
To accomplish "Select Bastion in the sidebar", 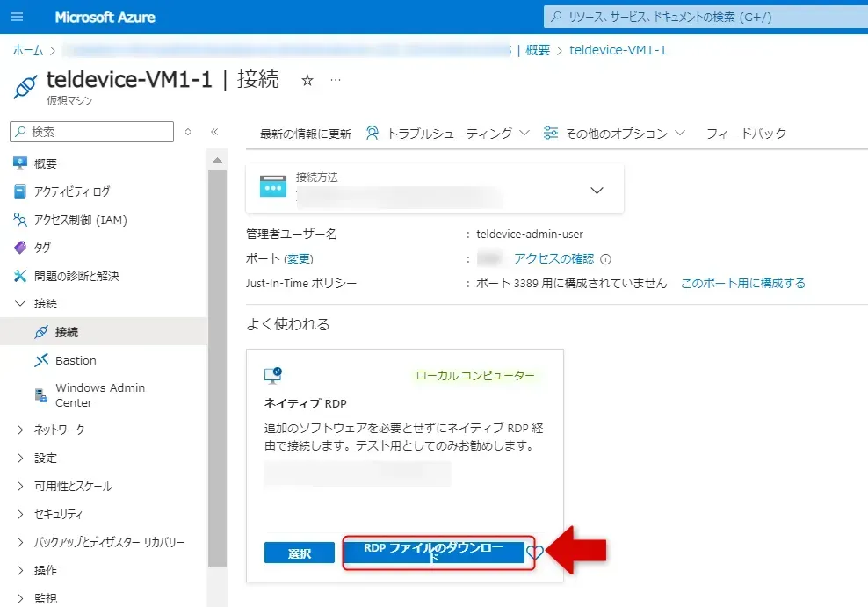I will 76,360.
